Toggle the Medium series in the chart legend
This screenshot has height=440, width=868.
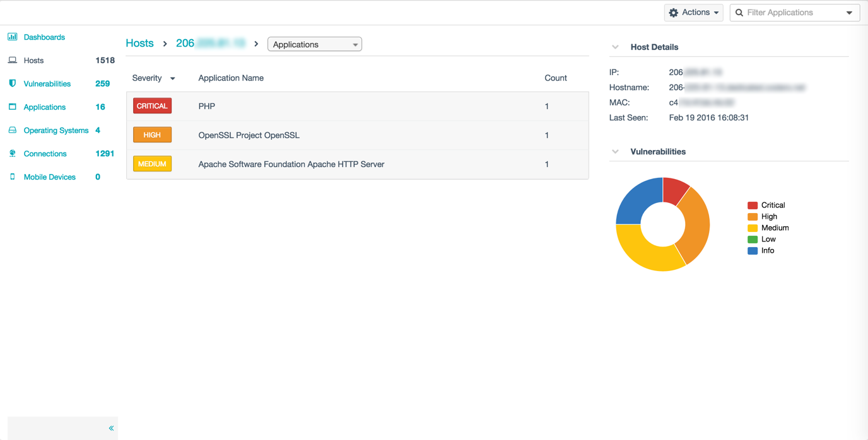click(768, 228)
